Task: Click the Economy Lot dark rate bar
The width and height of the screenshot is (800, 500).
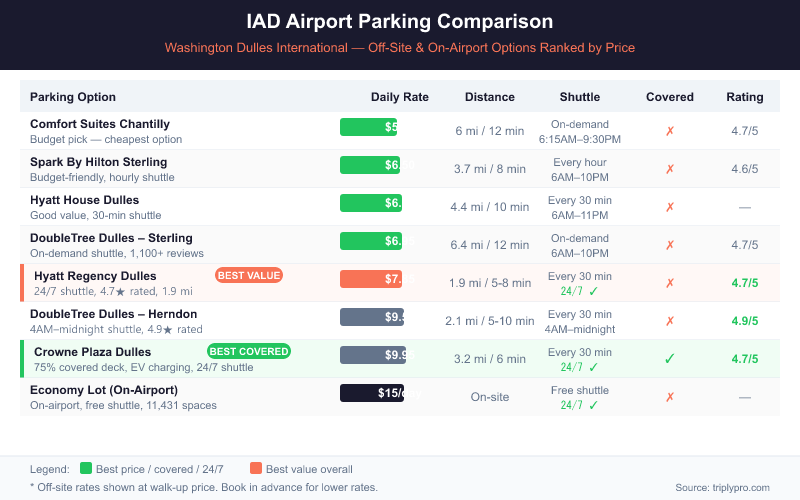Action: click(372, 393)
